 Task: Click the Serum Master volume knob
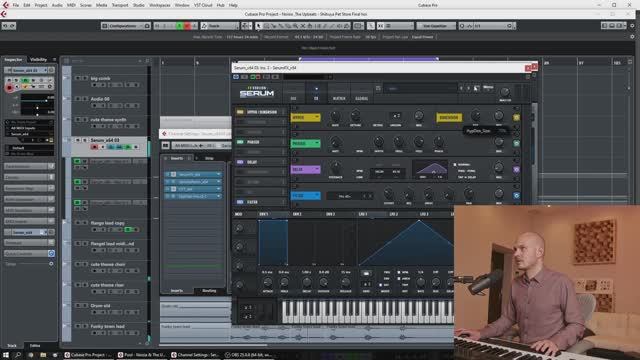tap(505, 92)
